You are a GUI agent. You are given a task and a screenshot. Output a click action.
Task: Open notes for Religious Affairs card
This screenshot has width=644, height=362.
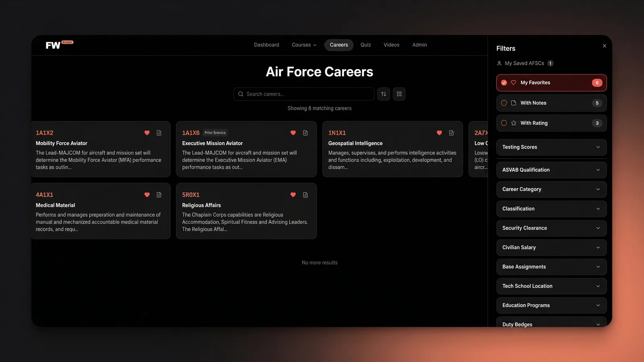pos(305,195)
